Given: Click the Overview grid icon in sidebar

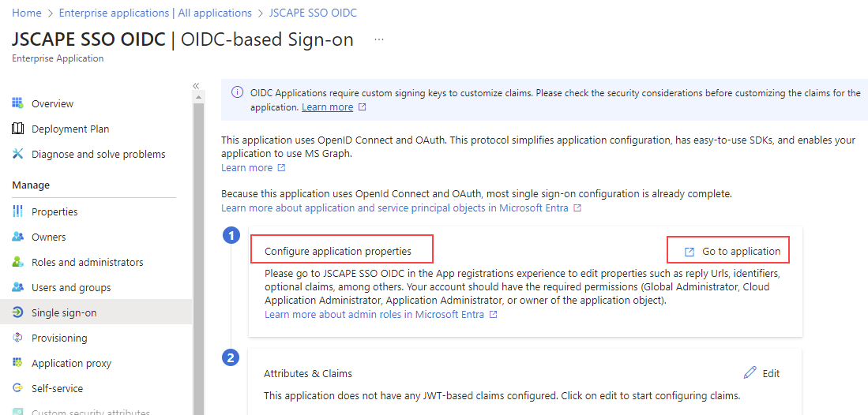Looking at the screenshot, I should (x=17, y=103).
